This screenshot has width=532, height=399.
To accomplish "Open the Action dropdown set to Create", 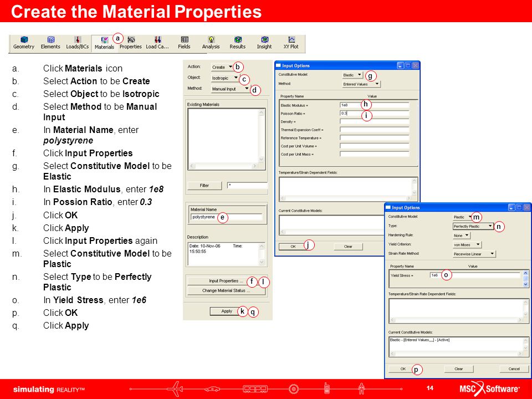I will click(222, 67).
